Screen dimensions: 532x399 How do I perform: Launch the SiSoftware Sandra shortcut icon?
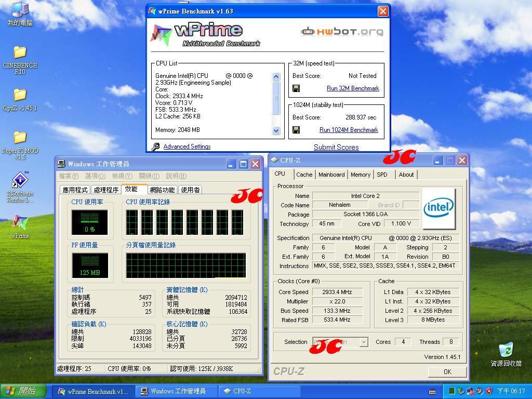point(20,187)
